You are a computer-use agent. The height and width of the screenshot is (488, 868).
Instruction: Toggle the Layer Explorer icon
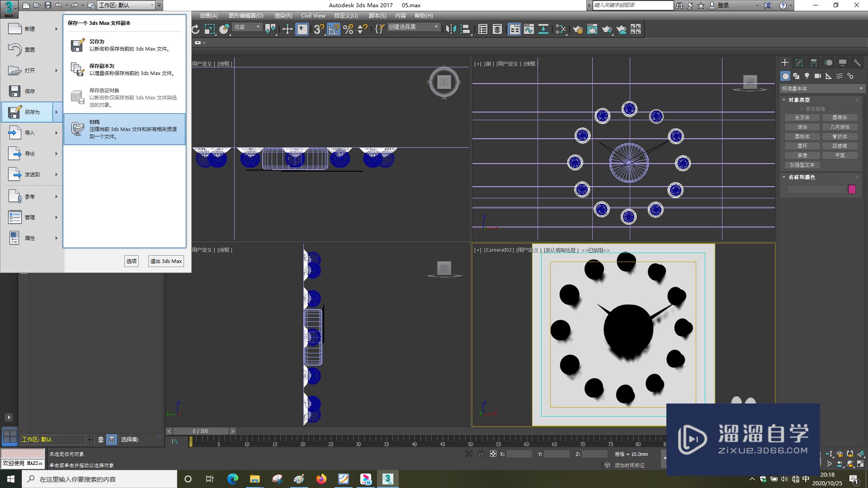(497, 29)
